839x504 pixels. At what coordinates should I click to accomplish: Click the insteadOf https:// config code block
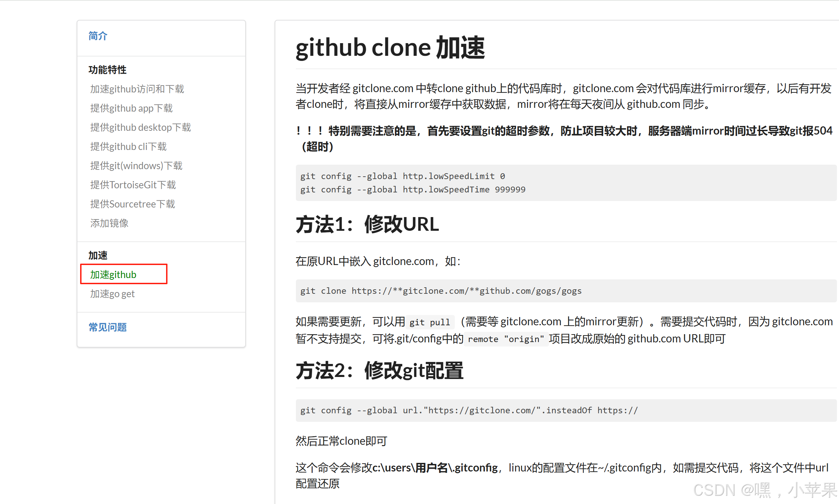pos(566,411)
